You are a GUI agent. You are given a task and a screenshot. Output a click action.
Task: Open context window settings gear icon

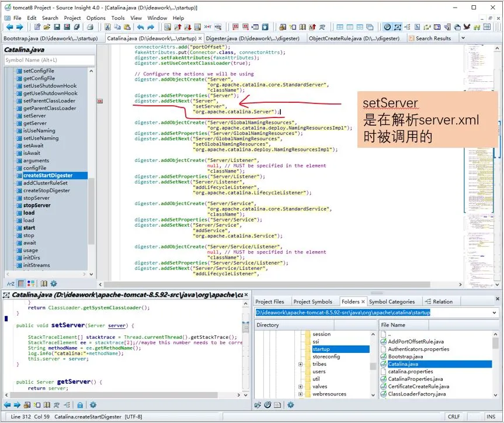click(x=93, y=405)
